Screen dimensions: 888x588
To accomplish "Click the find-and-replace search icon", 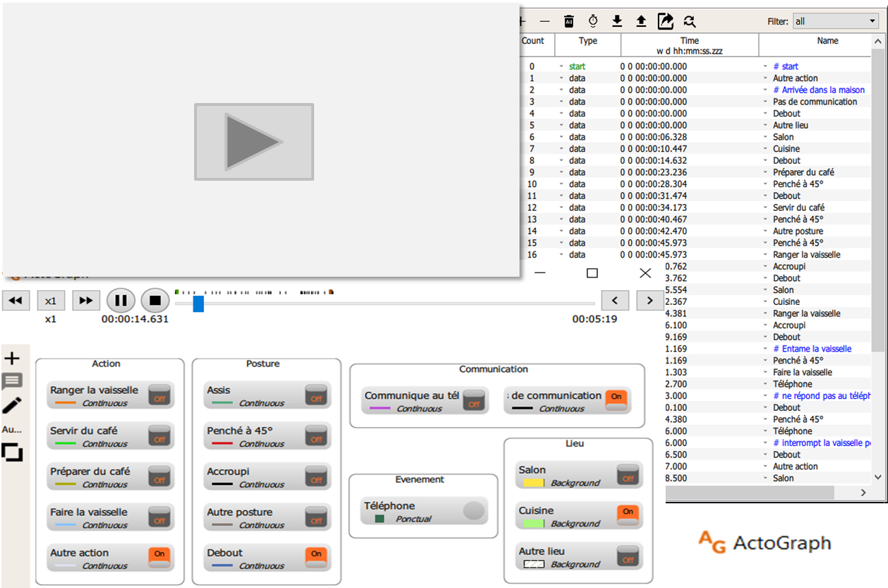I will (x=690, y=21).
